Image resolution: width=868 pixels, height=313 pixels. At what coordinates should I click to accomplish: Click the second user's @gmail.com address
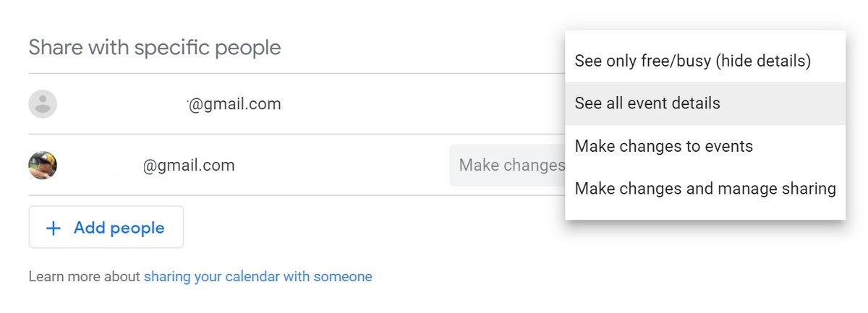(x=189, y=166)
